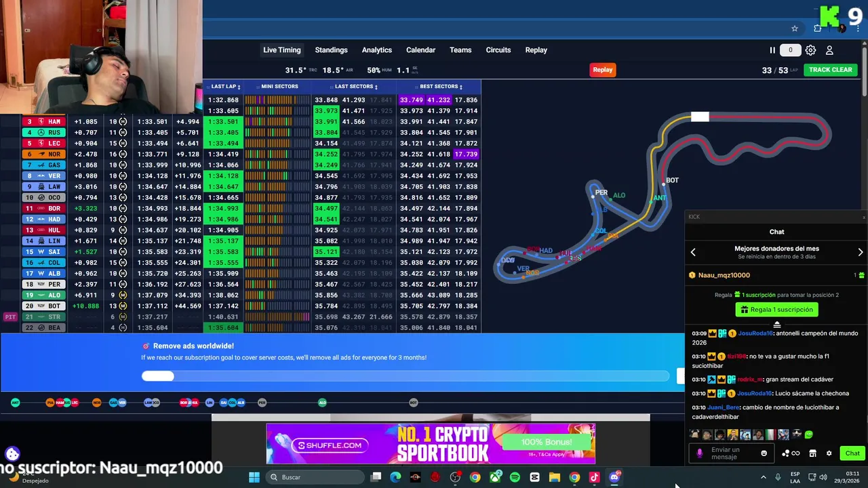This screenshot has height=488, width=868.
Task: Open the channel points infinity icon
Action: pos(791,453)
